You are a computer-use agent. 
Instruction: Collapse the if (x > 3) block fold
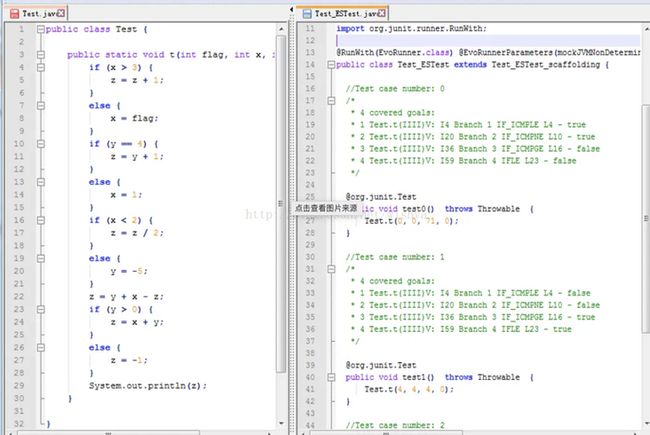pyautogui.click(x=41, y=68)
